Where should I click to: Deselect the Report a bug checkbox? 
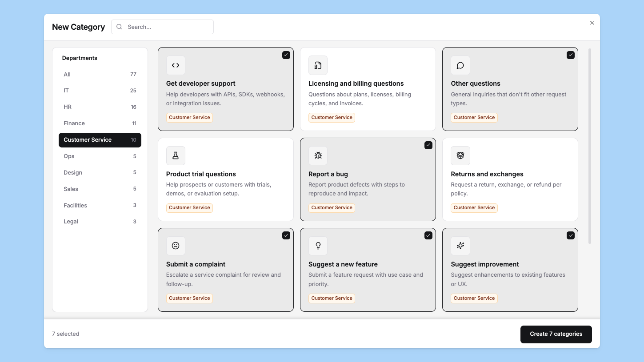pyautogui.click(x=428, y=145)
